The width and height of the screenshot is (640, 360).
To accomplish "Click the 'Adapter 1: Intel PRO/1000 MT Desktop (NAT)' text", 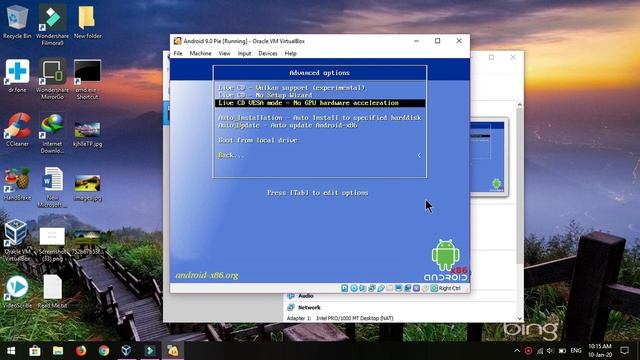I will tap(340, 318).
